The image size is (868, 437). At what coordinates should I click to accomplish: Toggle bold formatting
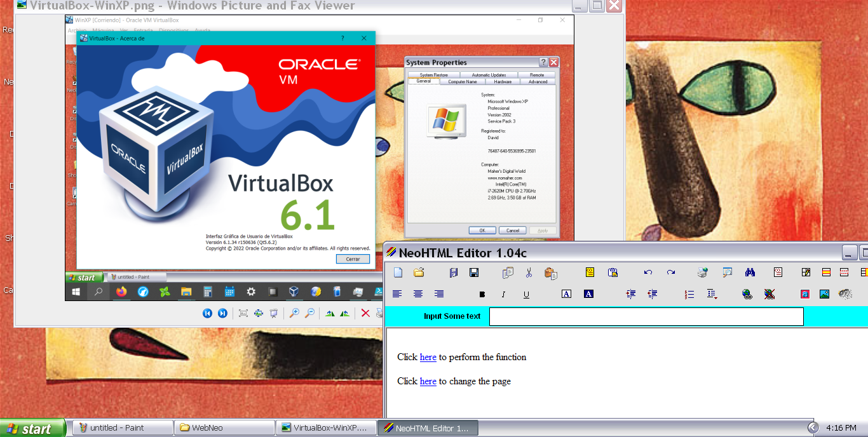pyautogui.click(x=482, y=294)
